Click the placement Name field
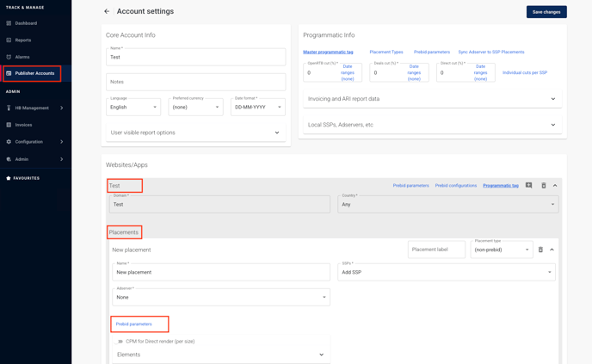The height and width of the screenshot is (364, 592). click(x=221, y=272)
